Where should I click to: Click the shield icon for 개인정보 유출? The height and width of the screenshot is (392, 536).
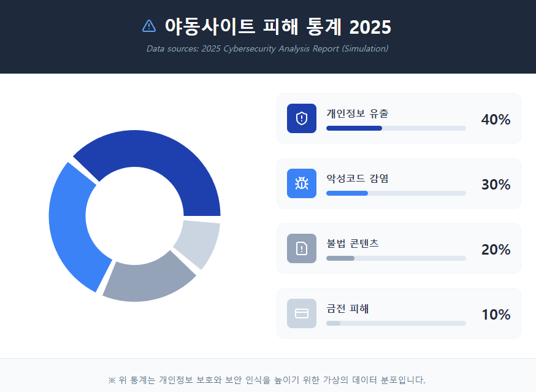[x=301, y=118]
